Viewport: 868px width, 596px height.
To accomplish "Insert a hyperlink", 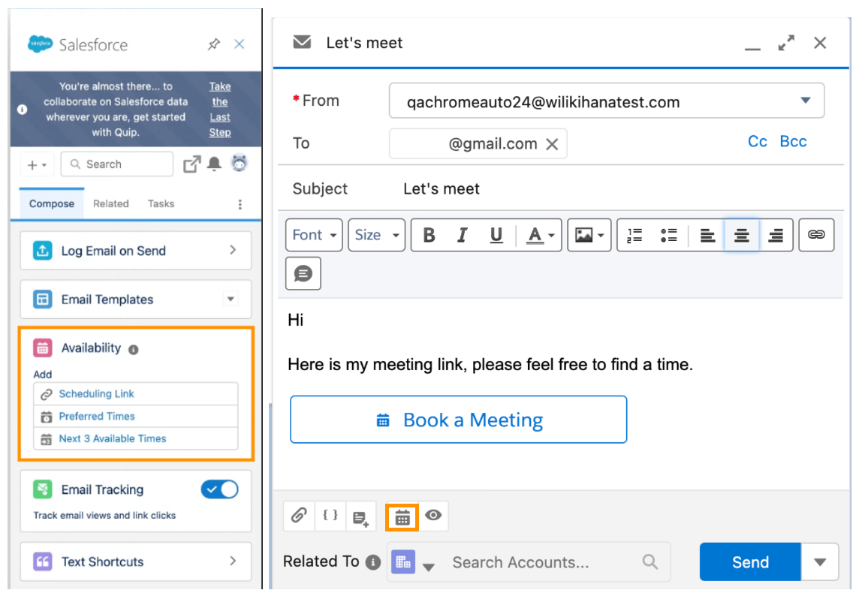I will [816, 235].
